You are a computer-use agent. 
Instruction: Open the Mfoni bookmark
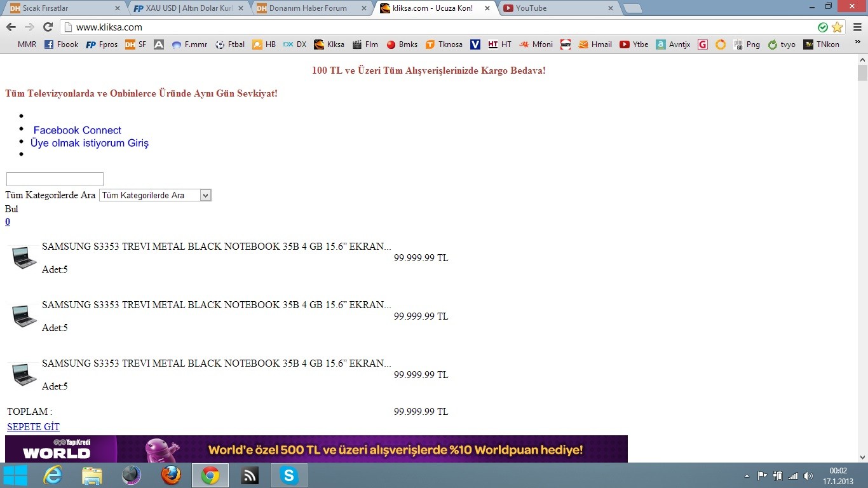536,44
